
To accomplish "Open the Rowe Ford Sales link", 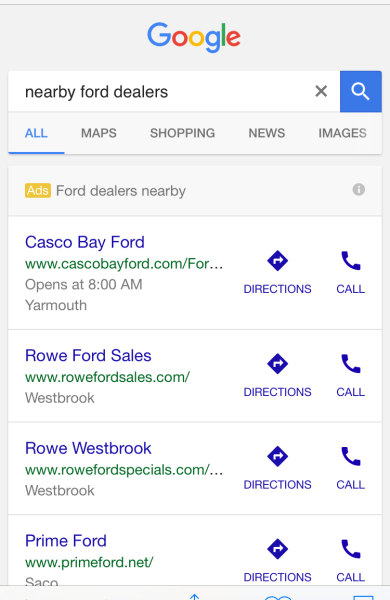I will click(88, 355).
